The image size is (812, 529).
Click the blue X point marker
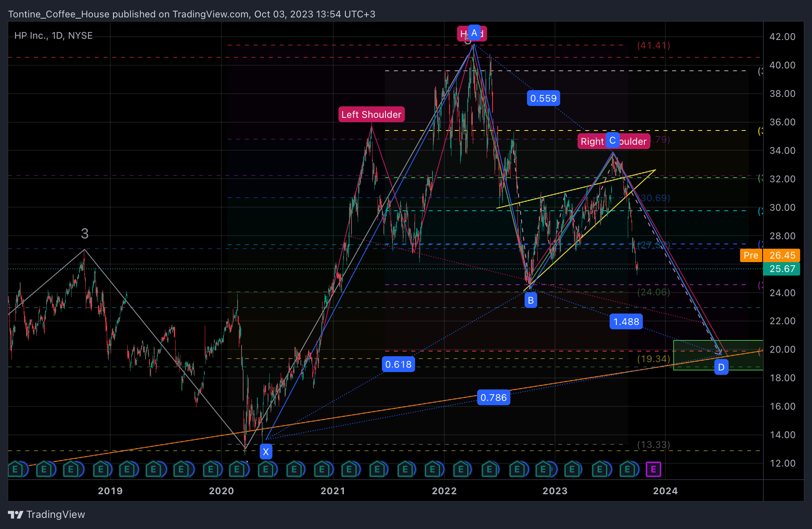[266, 452]
